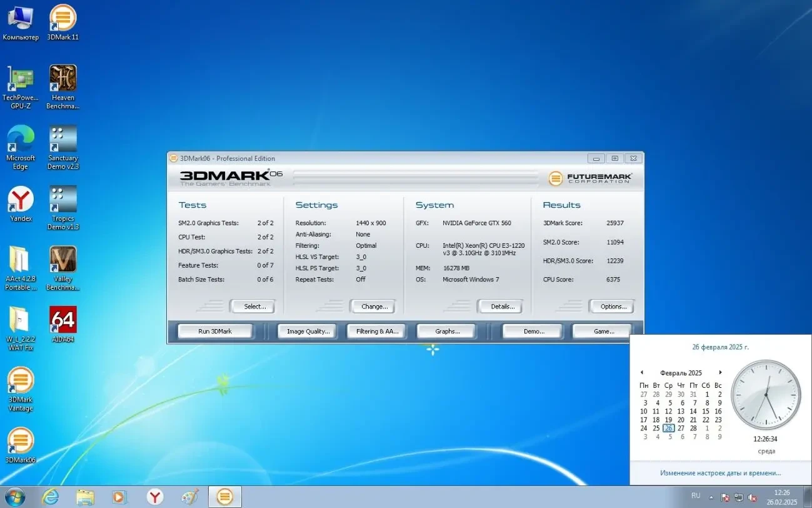Open the Windows Start menu orb
The image size is (812, 508).
14,497
